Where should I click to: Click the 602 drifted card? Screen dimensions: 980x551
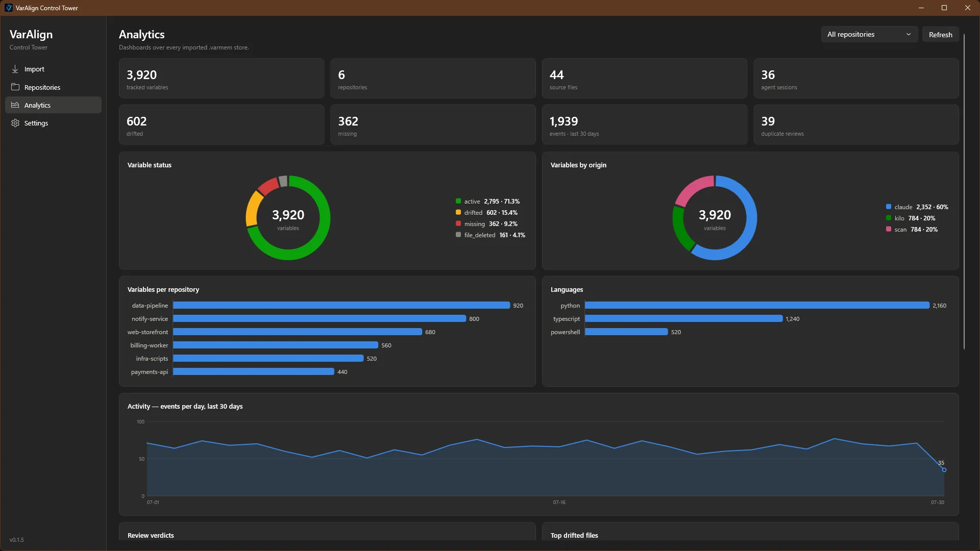(x=222, y=124)
